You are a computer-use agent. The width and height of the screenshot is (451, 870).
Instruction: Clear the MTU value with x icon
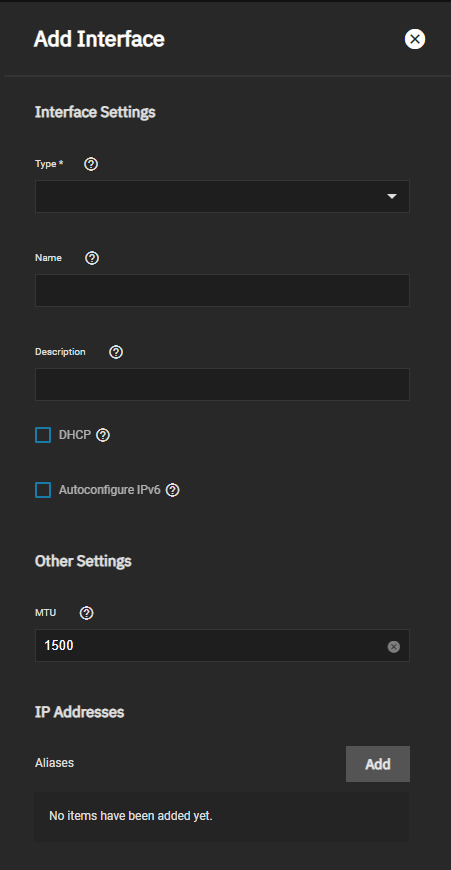click(x=393, y=646)
